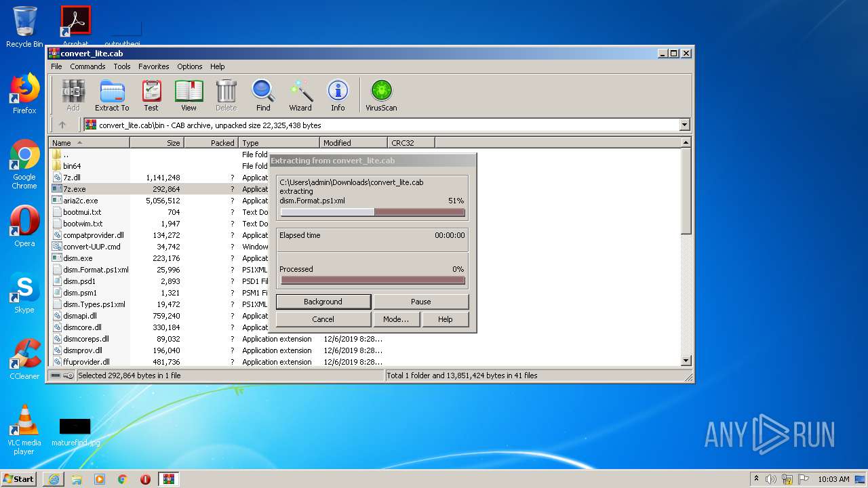
Task: Launch Google Chrome from the desktop
Action: (24, 165)
